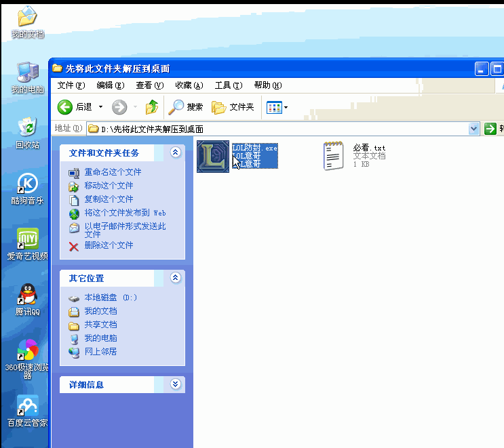
Task: Click the email this file envelope icon
Action: (x=74, y=228)
